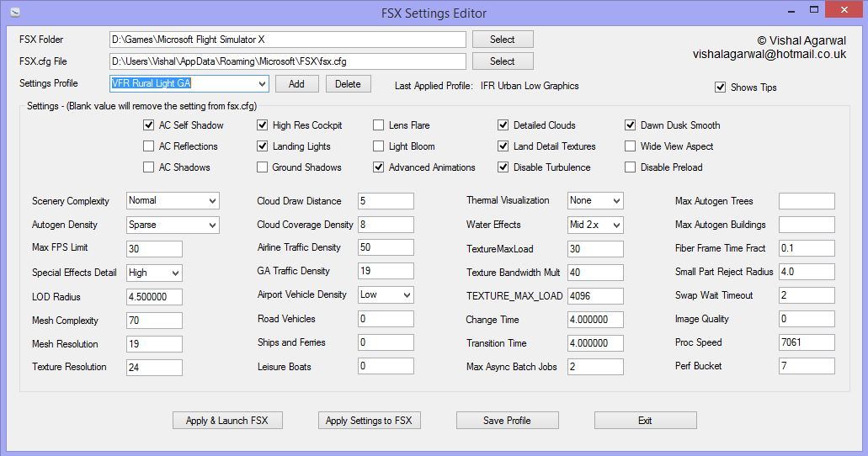Image resolution: width=868 pixels, height=456 pixels.
Task: Click the FSX Folder path field
Action: (x=288, y=40)
